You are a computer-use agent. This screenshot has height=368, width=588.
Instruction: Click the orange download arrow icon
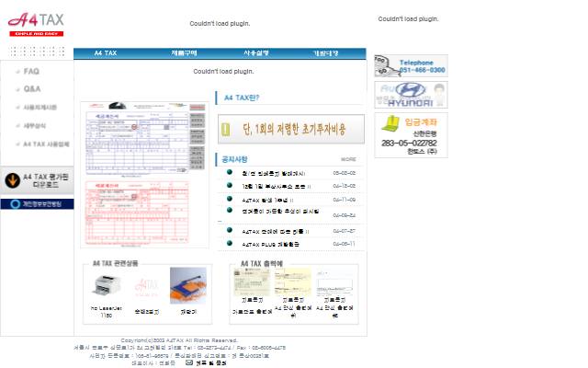[12, 180]
